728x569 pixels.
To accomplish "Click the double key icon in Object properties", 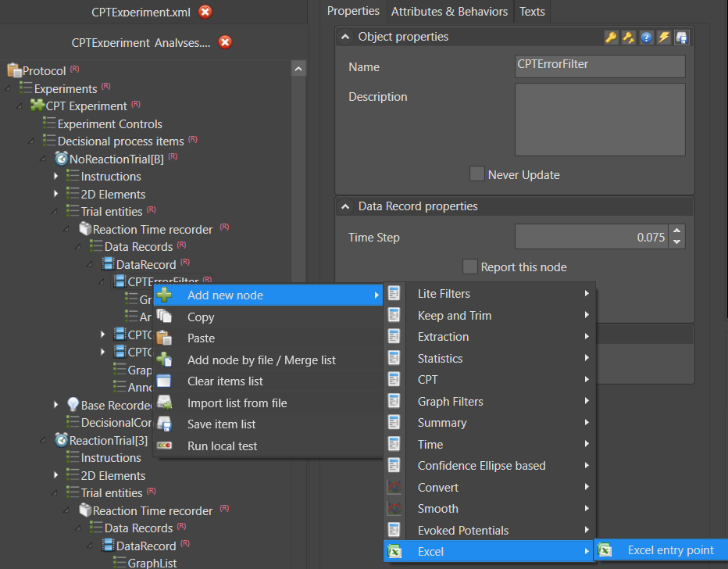I will point(629,38).
